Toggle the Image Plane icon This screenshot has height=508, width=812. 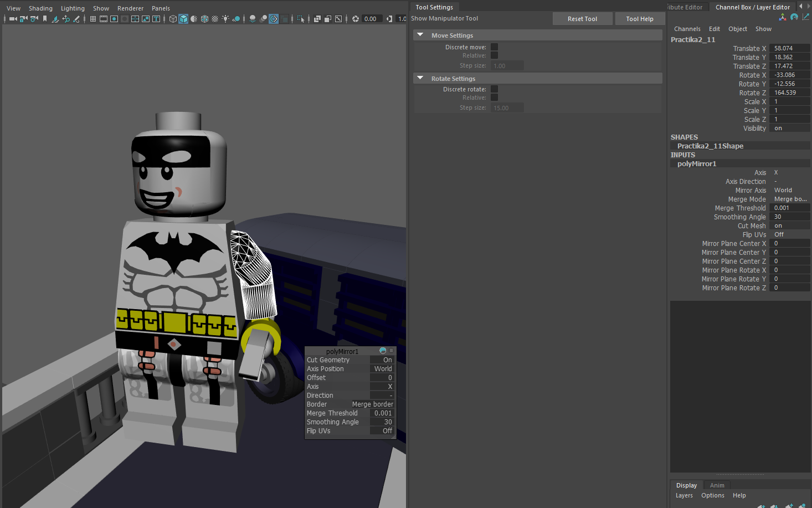click(x=55, y=19)
